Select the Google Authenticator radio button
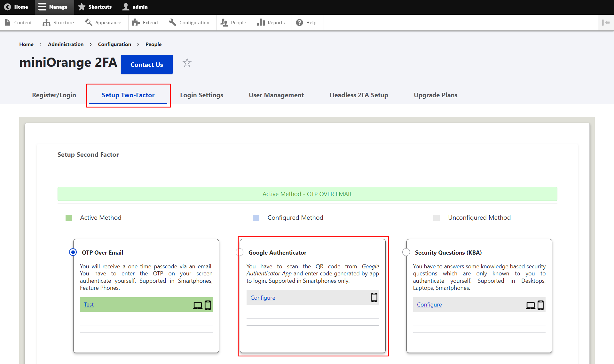614x364 pixels. tap(240, 252)
